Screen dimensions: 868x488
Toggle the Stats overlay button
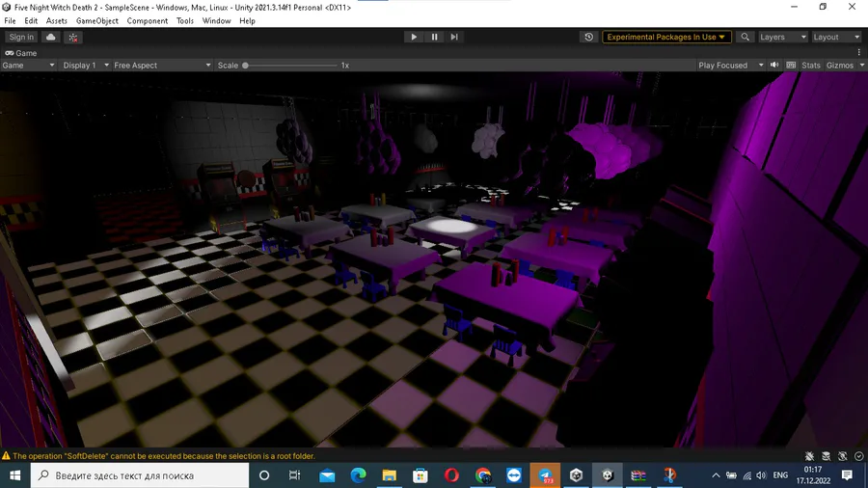click(811, 66)
